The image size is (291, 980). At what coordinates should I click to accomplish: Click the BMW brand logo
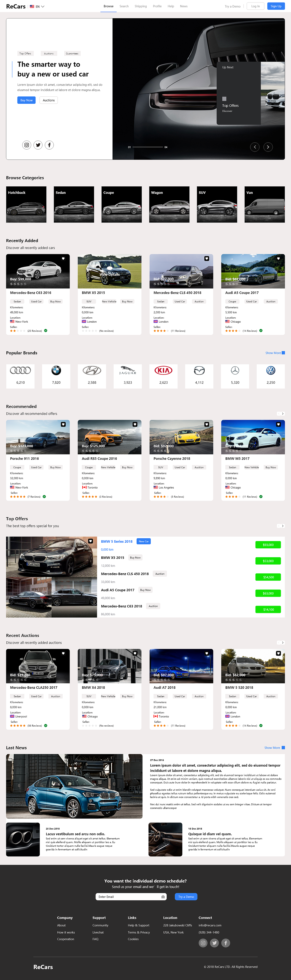(56, 370)
